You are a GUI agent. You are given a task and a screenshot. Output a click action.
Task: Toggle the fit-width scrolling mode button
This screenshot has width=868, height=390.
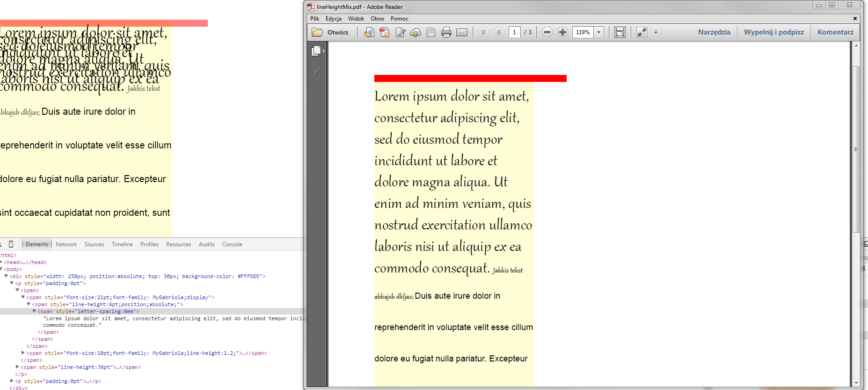[620, 32]
